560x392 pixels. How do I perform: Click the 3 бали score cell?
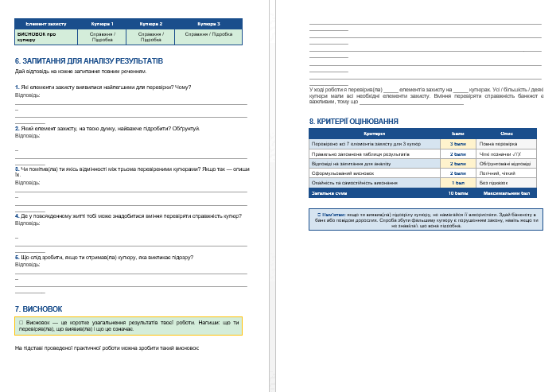[458, 144]
